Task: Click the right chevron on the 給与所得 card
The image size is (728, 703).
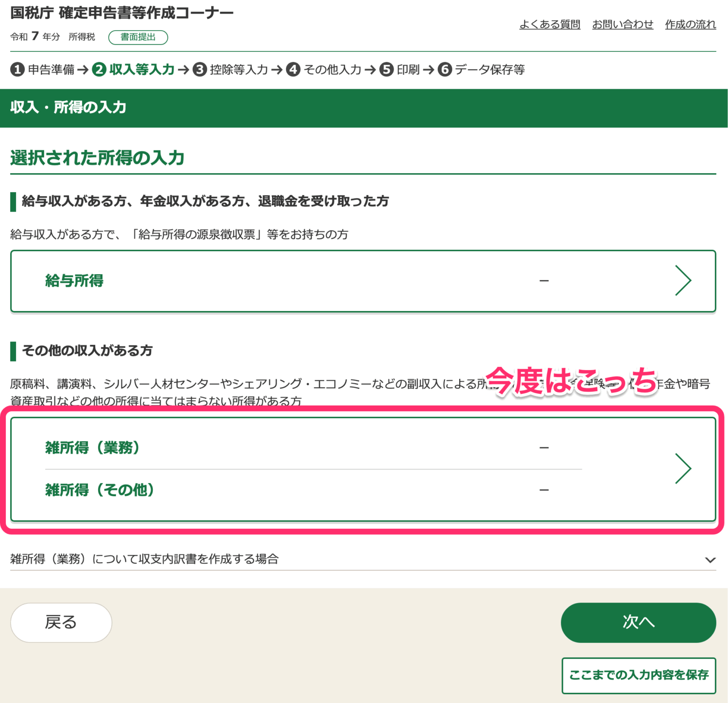Action: click(x=683, y=280)
